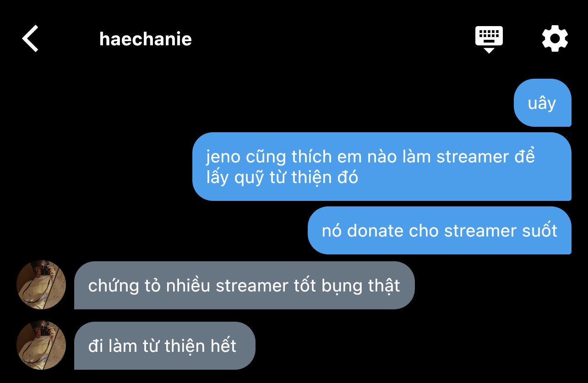Select the 'jeno cũng thích em nào' message
Screen dimensions: 588x383
(x=381, y=167)
